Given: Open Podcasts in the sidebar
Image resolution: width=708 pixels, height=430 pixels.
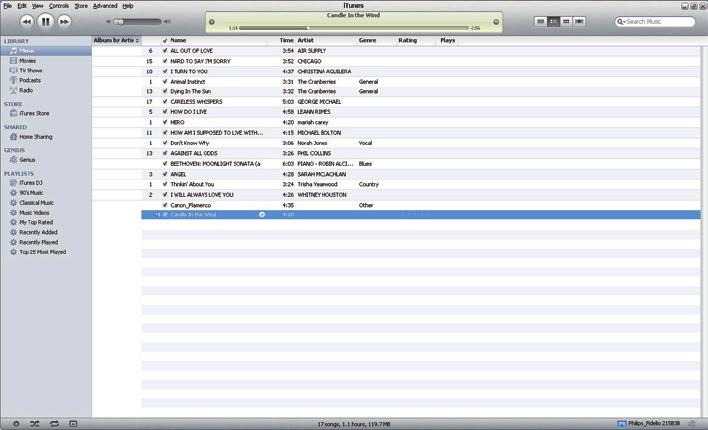Looking at the screenshot, I should [30, 80].
